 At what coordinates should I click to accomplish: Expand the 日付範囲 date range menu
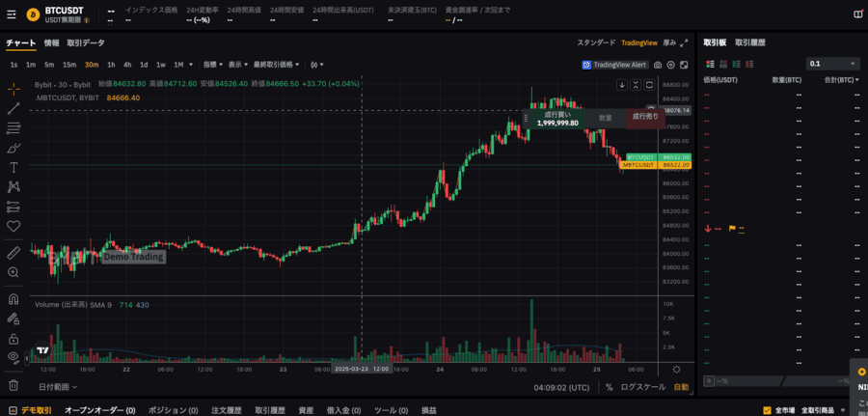(x=58, y=387)
